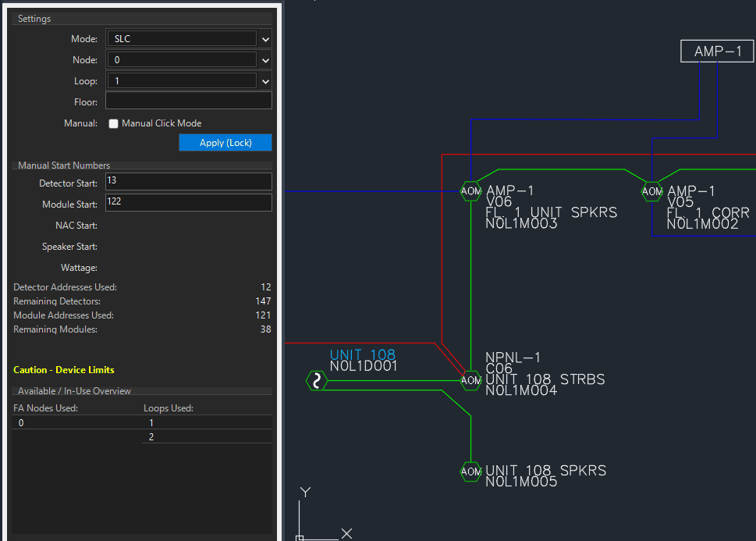
Task: Select the AOM symbol for UNIT 108 STRBS
Action: pyautogui.click(x=470, y=381)
